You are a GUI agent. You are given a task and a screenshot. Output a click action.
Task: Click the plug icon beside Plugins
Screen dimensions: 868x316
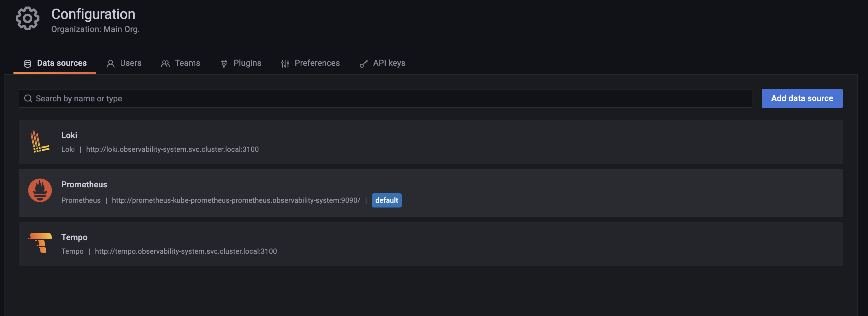(x=224, y=63)
